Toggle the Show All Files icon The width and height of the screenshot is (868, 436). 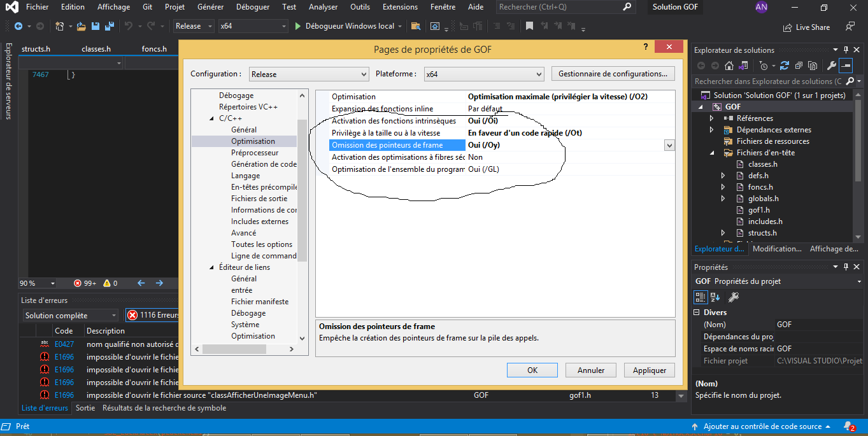[x=813, y=66]
